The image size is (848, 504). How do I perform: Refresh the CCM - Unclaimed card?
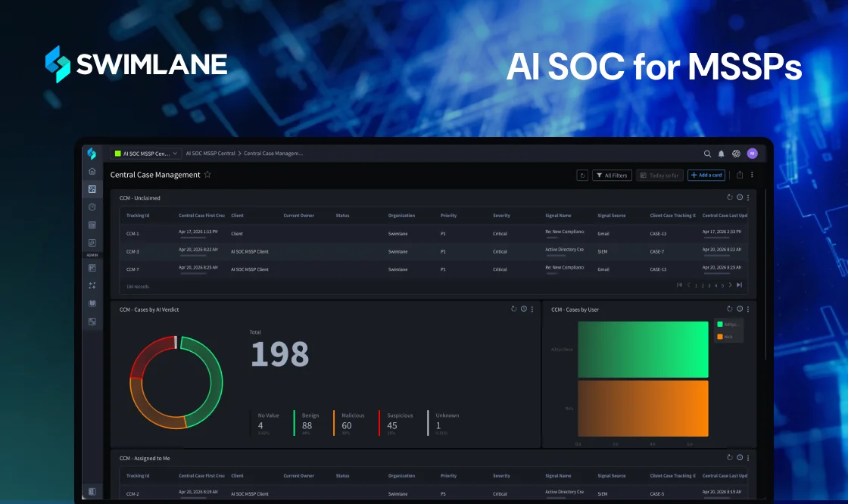tap(730, 198)
